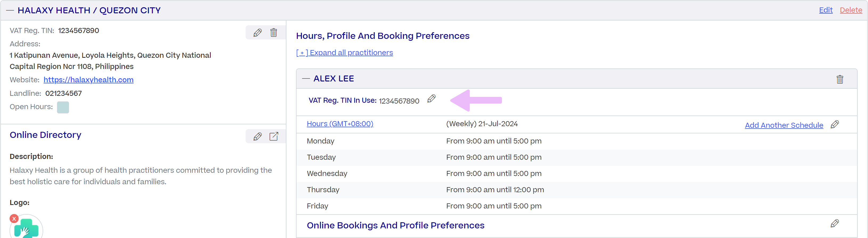The image size is (868, 238).
Task: Open the halaxyhealth.com website link
Action: (89, 80)
